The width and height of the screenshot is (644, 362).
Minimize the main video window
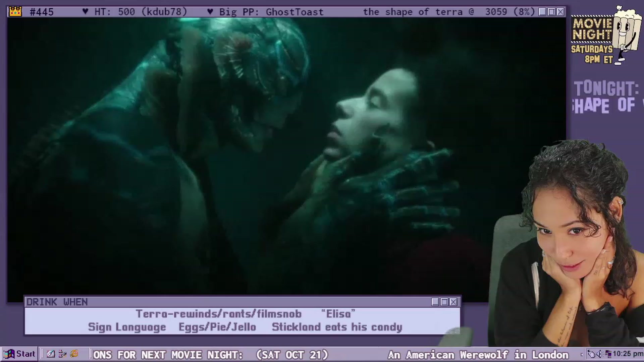(x=542, y=12)
